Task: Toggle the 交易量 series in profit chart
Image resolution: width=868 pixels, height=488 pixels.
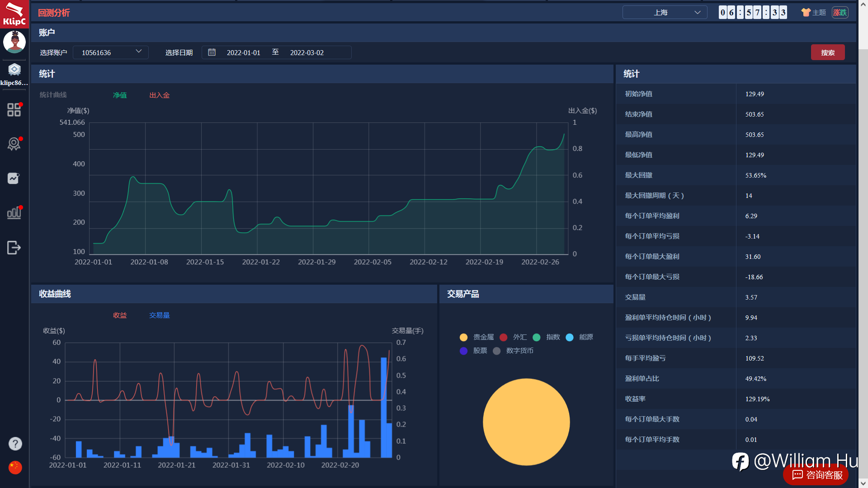Action: (x=160, y=315)
